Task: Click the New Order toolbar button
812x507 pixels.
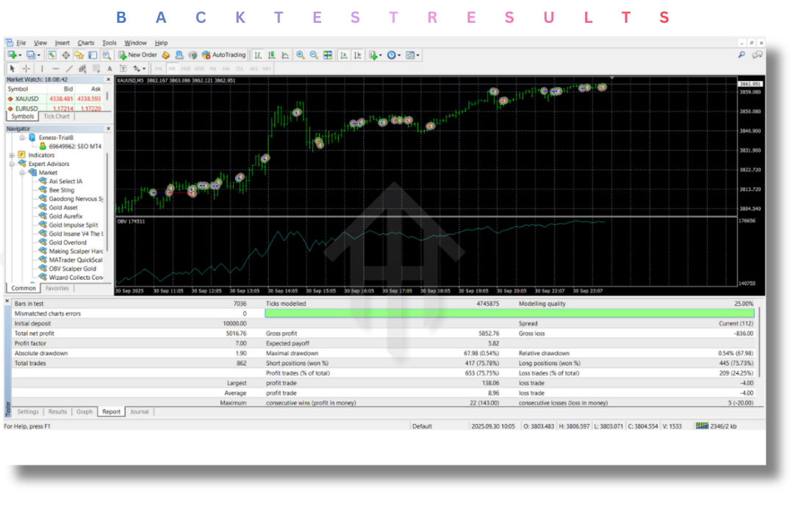Action: pos(138,55)
